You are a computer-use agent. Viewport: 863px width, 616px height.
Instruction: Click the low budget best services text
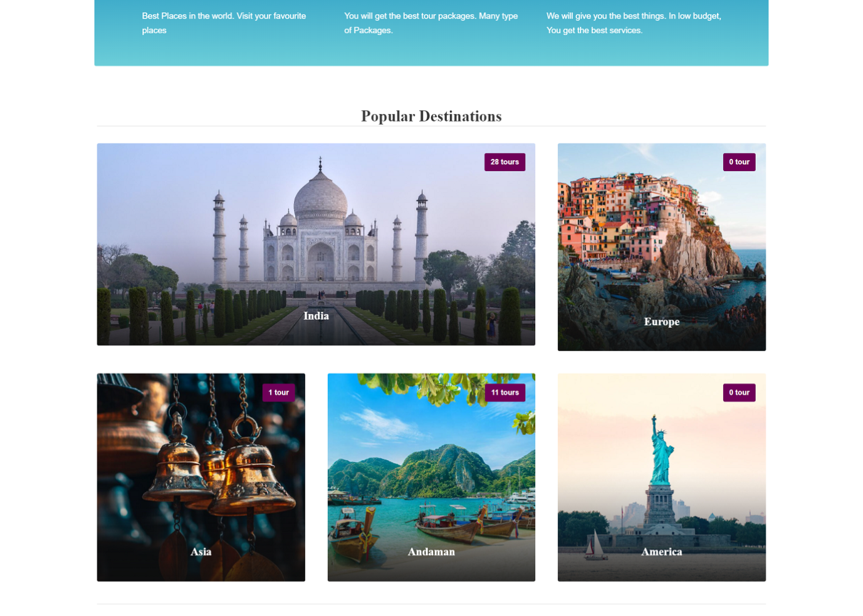point(634,23)
